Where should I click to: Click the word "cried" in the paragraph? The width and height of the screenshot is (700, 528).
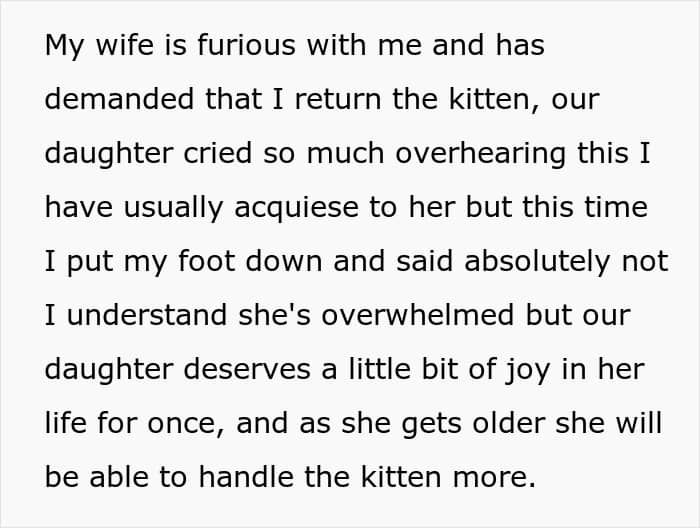pos(217,153)
